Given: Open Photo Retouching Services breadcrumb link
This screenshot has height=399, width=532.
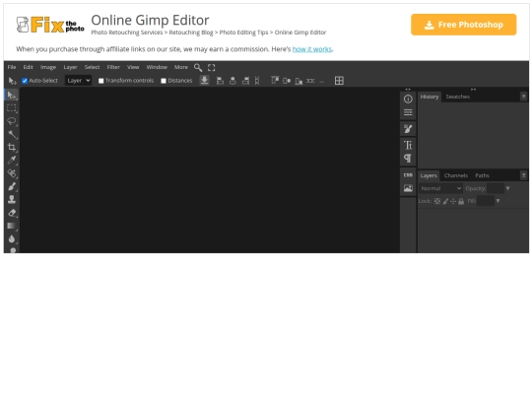Looking at the screenshot, I should [126, 33].
